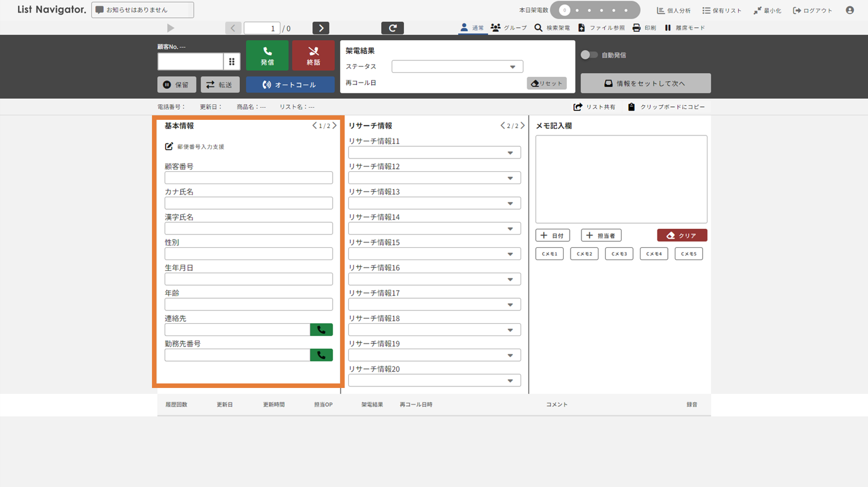
Task: Click the user account profile icon
Action: pyautogui.click(x=849, y=10)
